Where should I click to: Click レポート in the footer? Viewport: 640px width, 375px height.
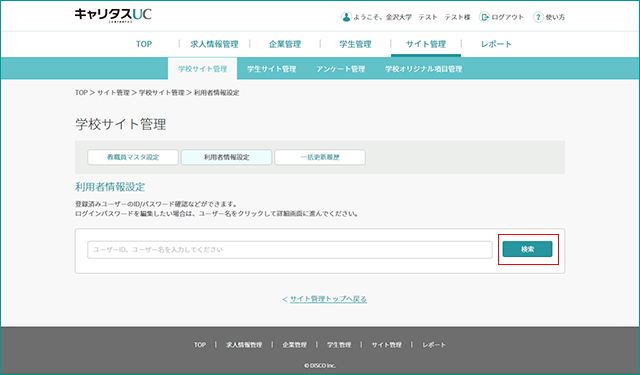[434, 345]
